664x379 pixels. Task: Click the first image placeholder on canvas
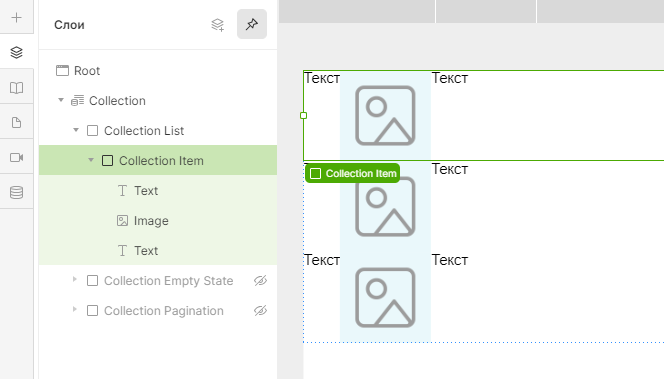385,116
